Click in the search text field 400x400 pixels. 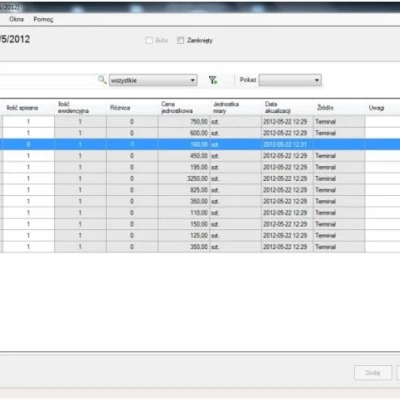pyautogui.click(x=48, y=80)
